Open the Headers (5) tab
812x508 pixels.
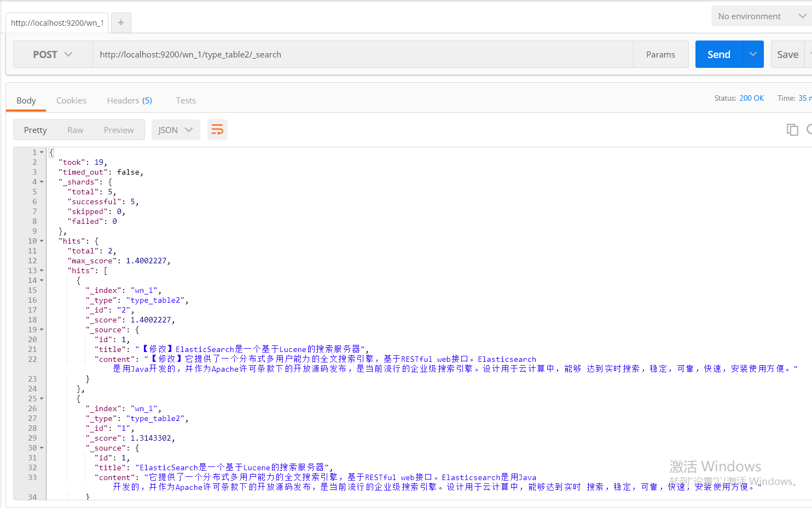[x=130, y=100]
